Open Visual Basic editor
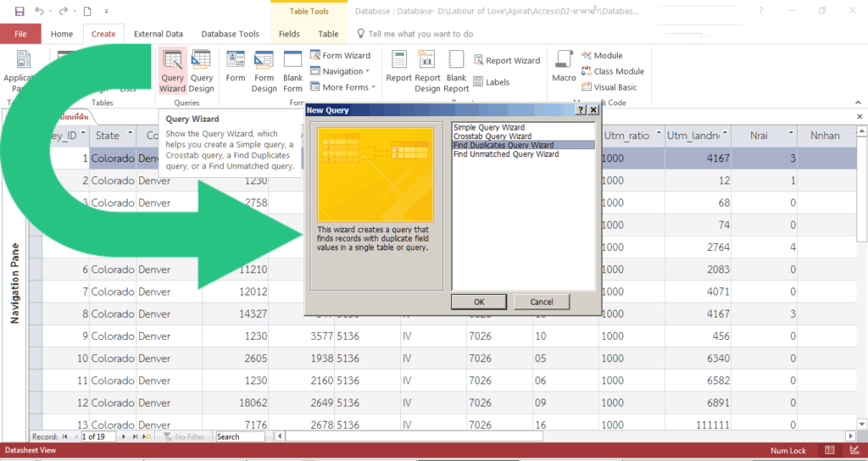This screenshot has width=868, height=461. [x=609, y=87]
